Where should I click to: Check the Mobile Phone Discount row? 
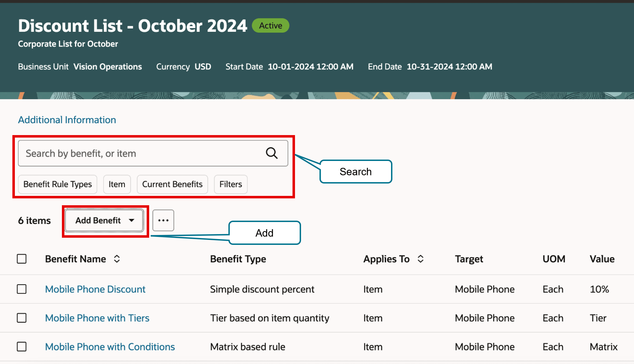click(x=22, y=289)
